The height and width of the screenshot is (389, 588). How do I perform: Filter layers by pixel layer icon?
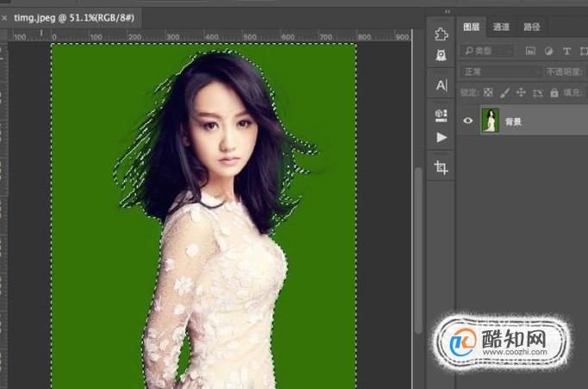[x=530, y=51]
